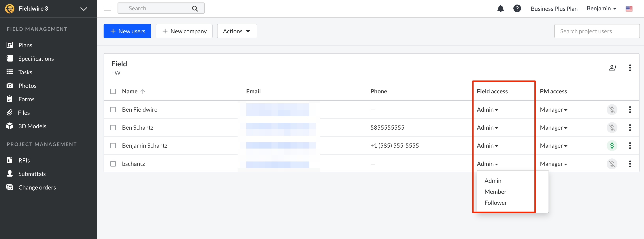644x239 pixels.
Task: Open the help question mark icon
Action: click(517, 9)
